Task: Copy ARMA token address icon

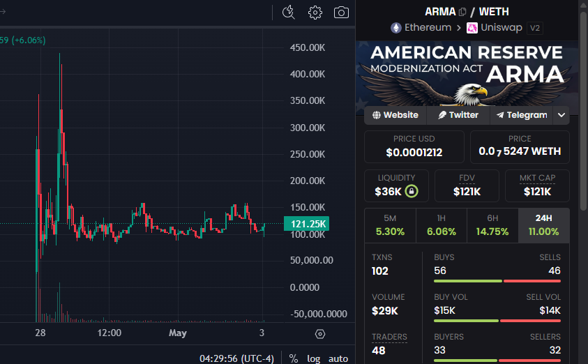Action: tap(462, 12)
